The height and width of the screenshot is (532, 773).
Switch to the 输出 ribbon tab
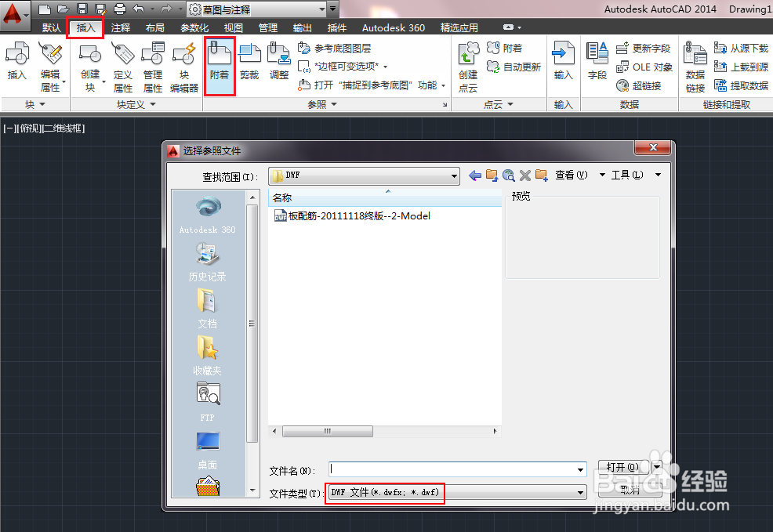point(302,27)
